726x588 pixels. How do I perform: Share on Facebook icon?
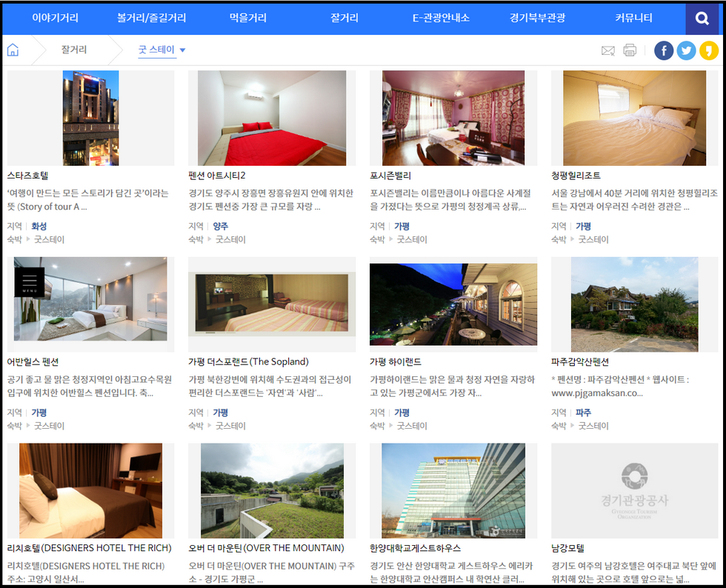[664, 50]
